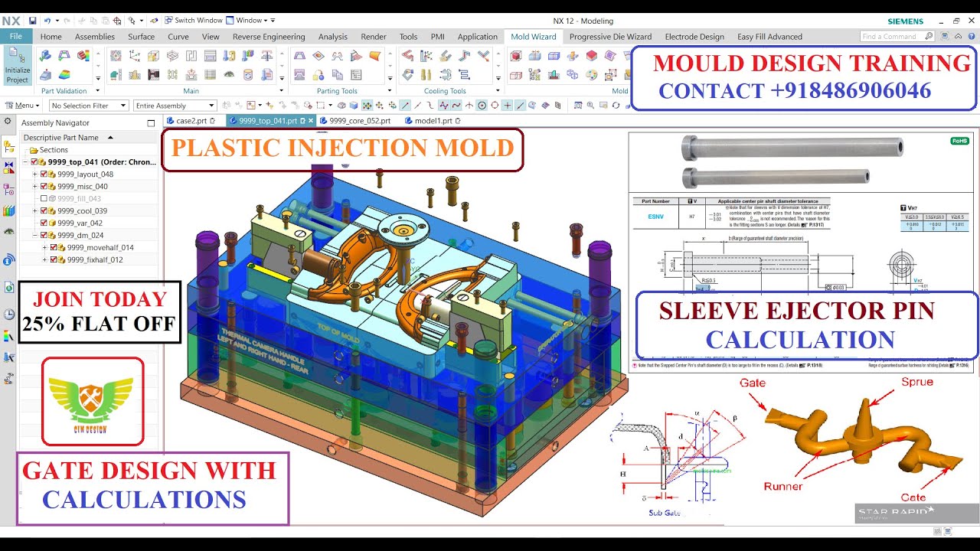Expand the 9999_layout_048 node

point(35,174)
